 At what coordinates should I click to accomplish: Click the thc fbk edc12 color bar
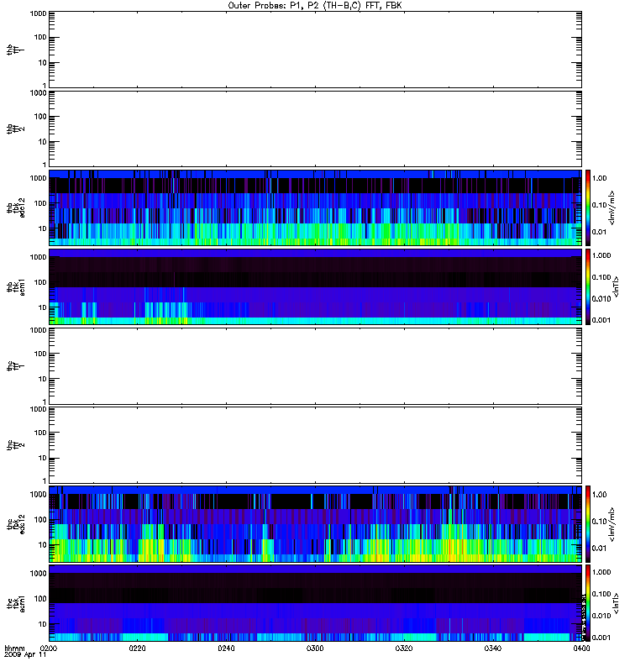point(588,524)
